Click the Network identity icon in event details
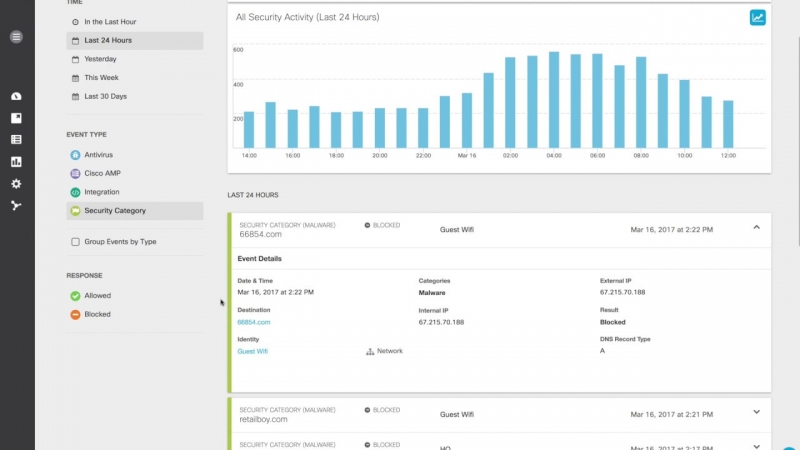Screen dimensions: 800x450 tap(370, 352)
